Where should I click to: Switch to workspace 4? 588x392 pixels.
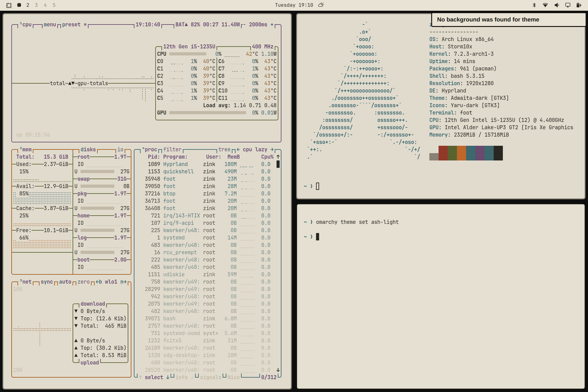point(45,5)
